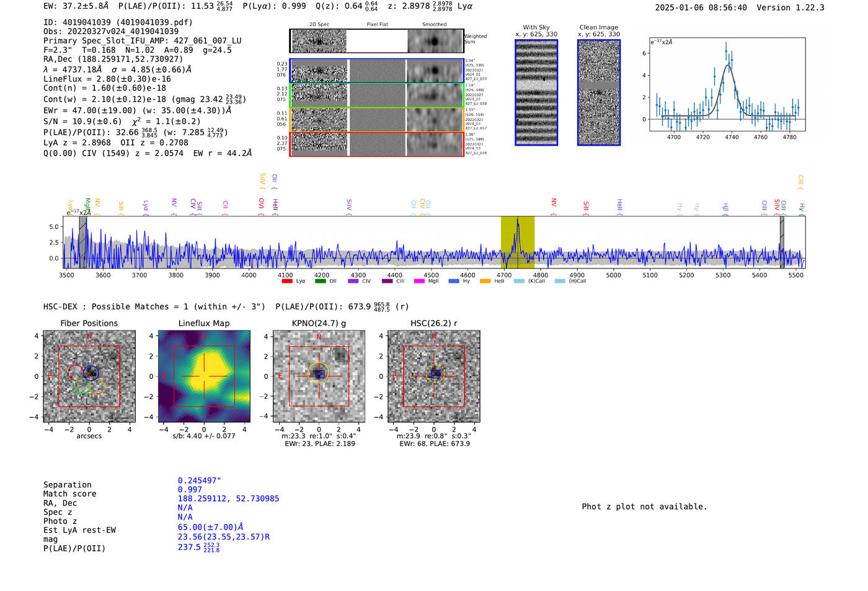Screen dimensions: 868x591
Task: Select the s/b: 4.40 +/- 0.077 caption
Action: (204, 436)
